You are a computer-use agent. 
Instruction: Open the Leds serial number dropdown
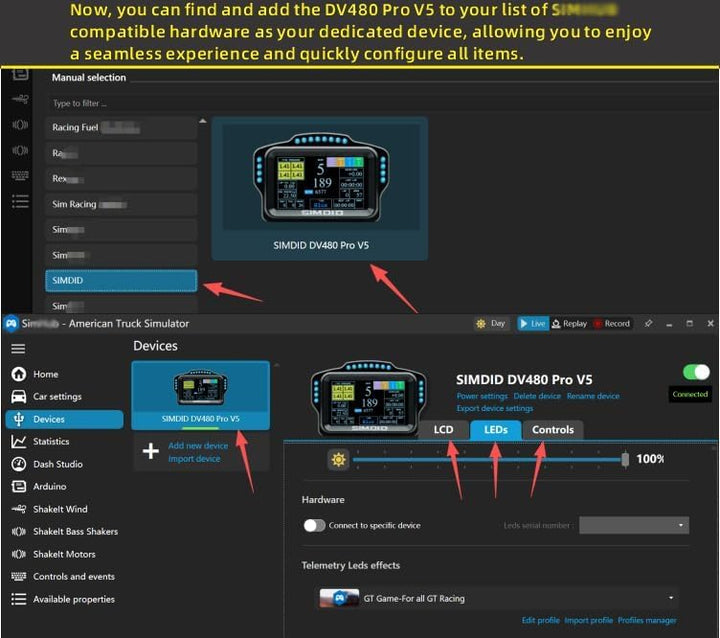(634, 525)
